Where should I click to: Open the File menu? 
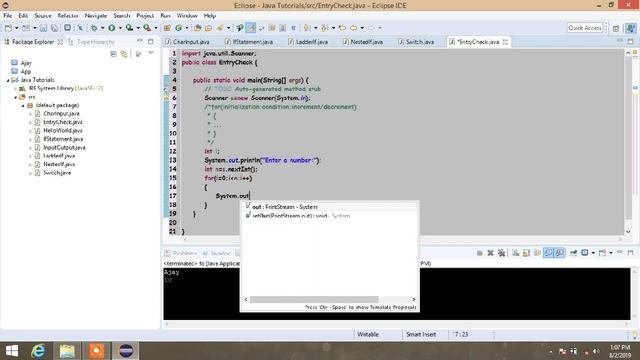8,16
